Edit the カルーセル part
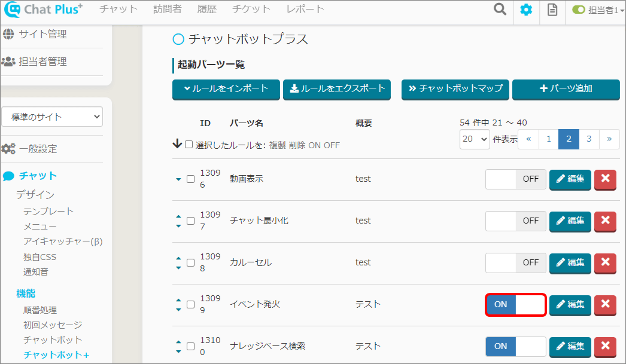626x364 pixels. tap(570, 263)
